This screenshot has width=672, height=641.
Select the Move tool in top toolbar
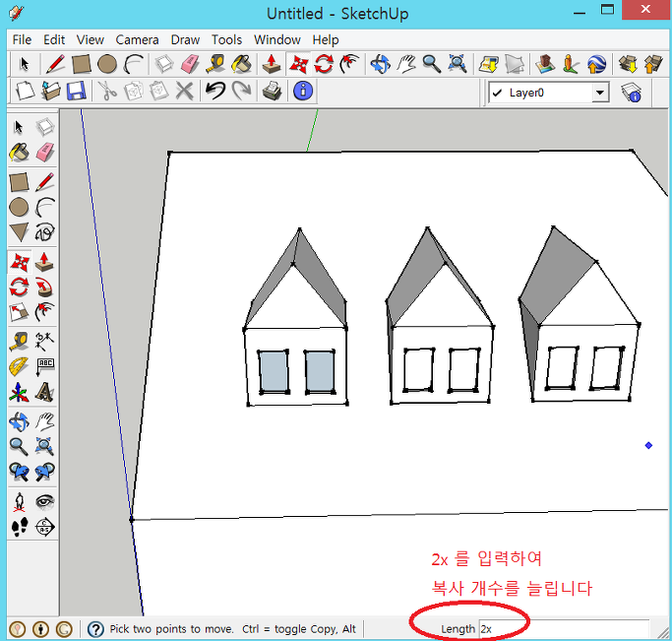[298, 64]
